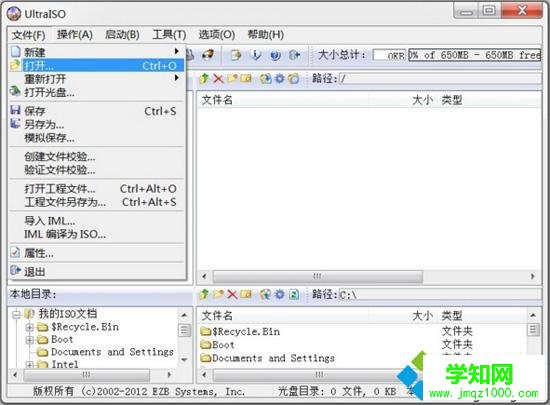Click the lower 路径 field showing C:\

[x=440, y=295]
